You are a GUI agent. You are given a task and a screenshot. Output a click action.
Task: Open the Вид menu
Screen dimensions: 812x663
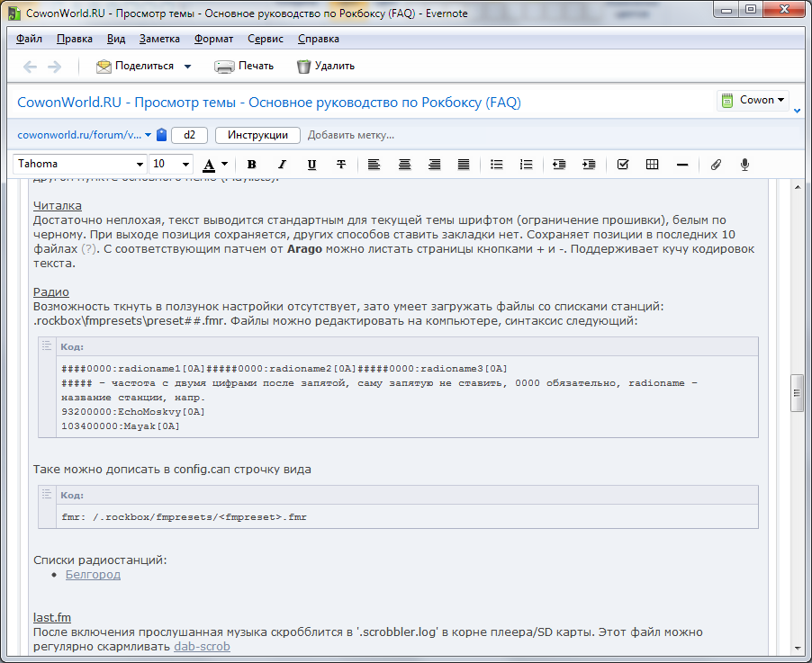tap(116, 39)
